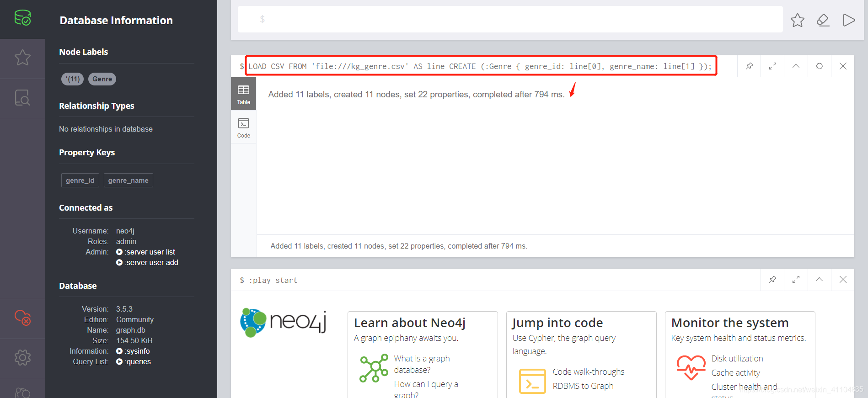Image resolution: width=868 pixels, height=398 pixels.
Task: Click the :play start command text
Action: click(x=273, y=280)
